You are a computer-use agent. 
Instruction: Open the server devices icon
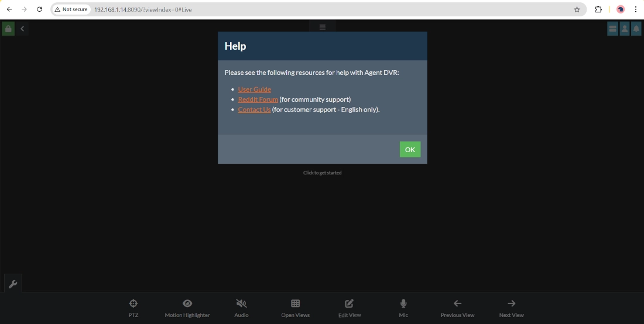612,29
